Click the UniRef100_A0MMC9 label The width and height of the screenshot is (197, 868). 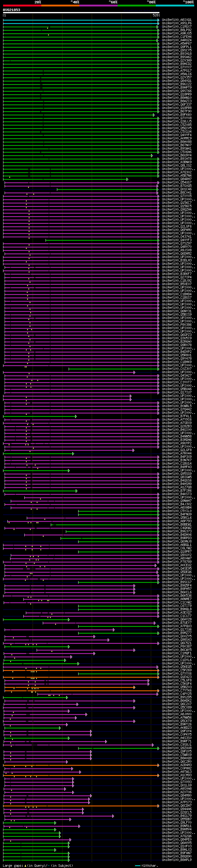tap(176, 139)
